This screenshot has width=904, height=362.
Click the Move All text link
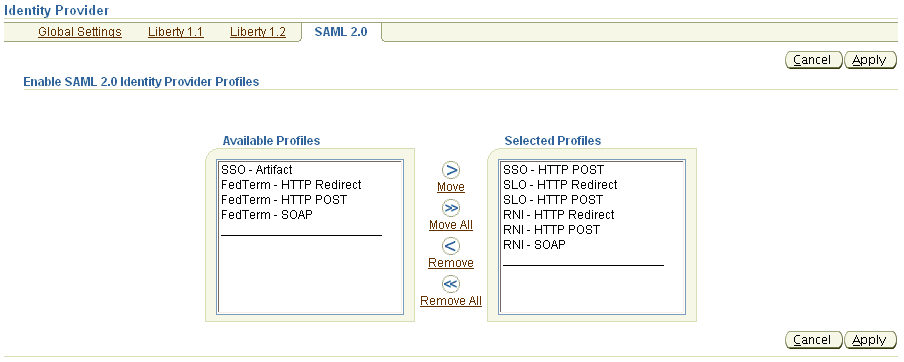(451, 225)
